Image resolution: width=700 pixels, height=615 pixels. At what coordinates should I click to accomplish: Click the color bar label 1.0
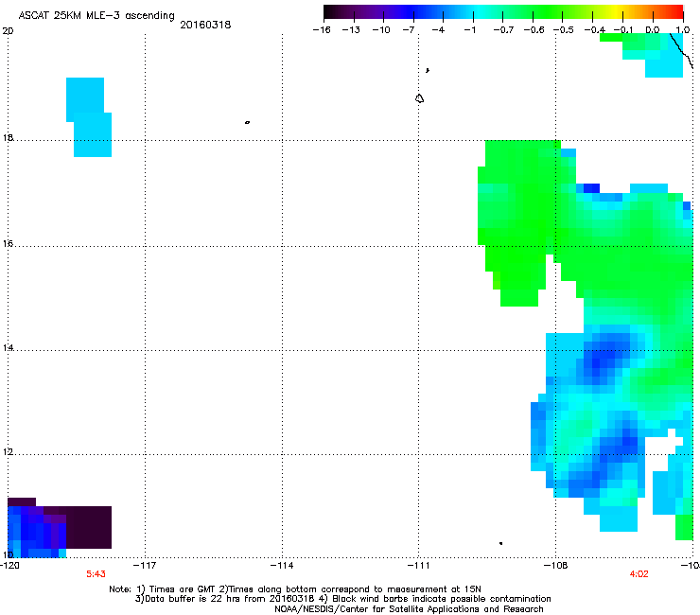tap(683, 30)
